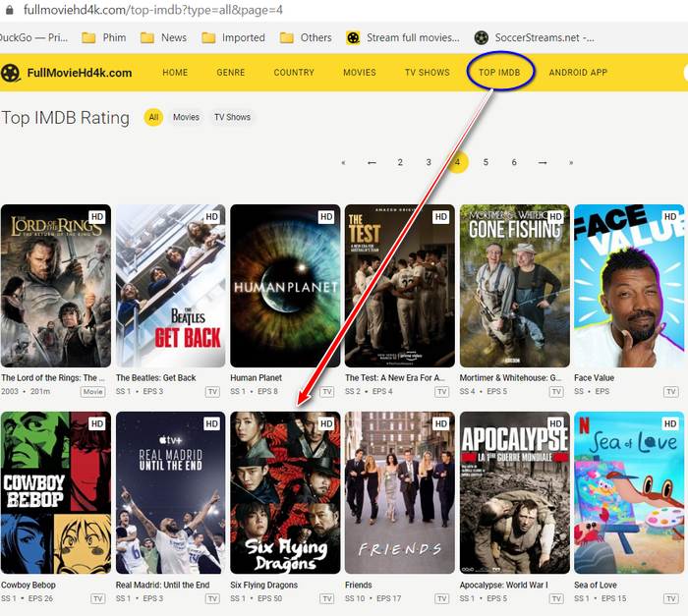Go to the MOVIES section
This screenshot has height=616, width=688.
[x=360, y=73]
